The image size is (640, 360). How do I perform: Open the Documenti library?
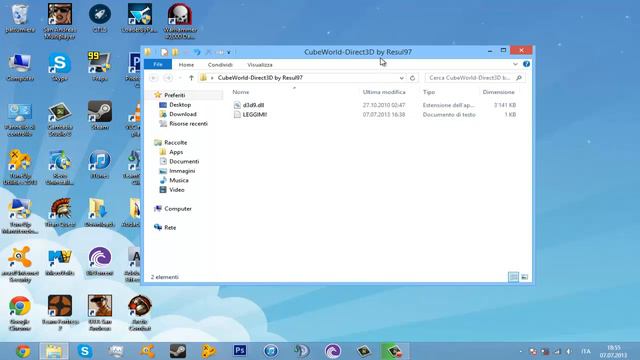[x=184, y=161]
